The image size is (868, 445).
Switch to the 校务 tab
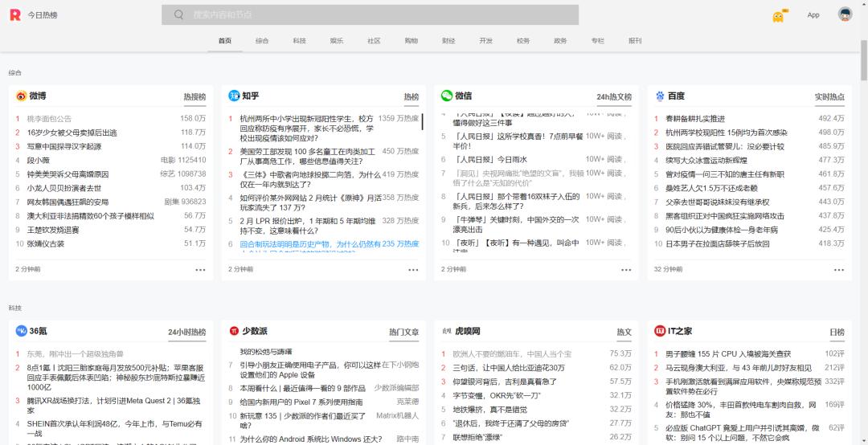[523, 41]
